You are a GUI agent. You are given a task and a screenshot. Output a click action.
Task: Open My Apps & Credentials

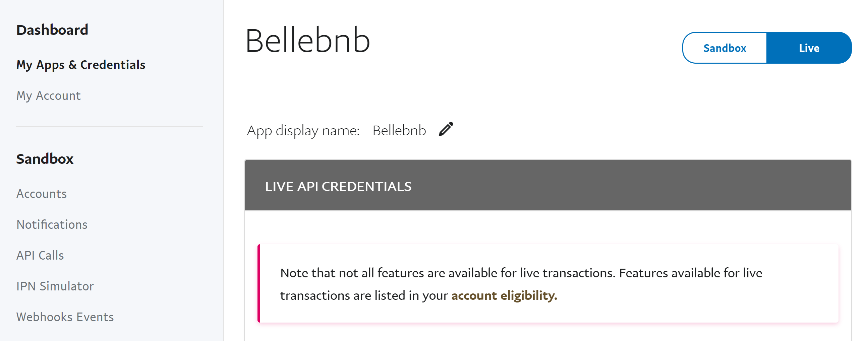point(81,65)
